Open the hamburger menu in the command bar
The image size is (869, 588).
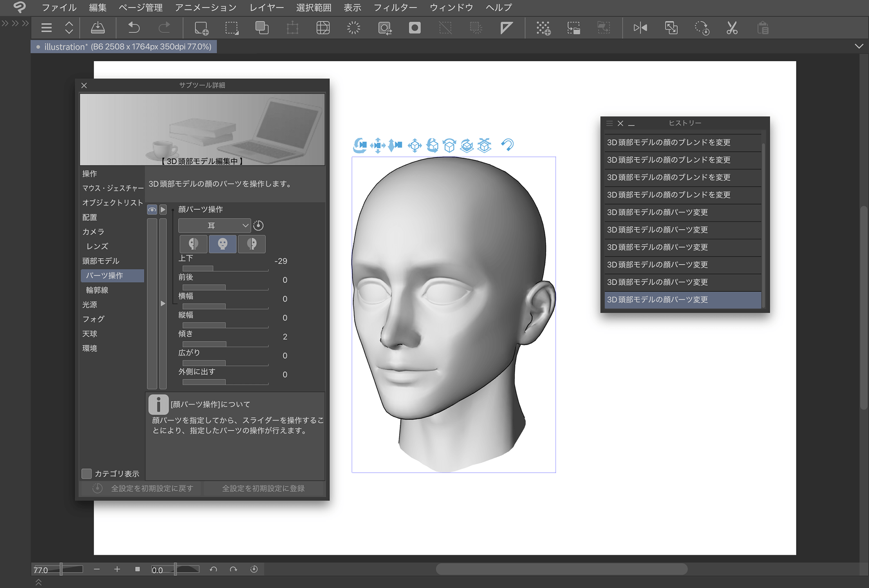[x=46, y=28]
